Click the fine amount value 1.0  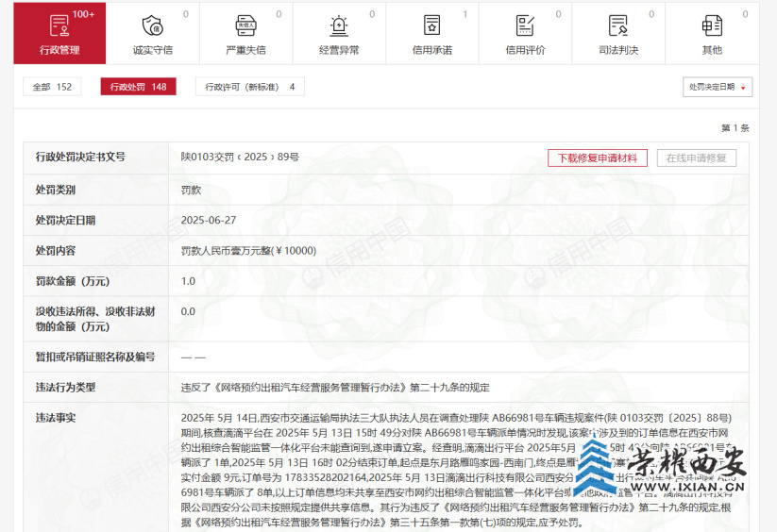[188, 281]
